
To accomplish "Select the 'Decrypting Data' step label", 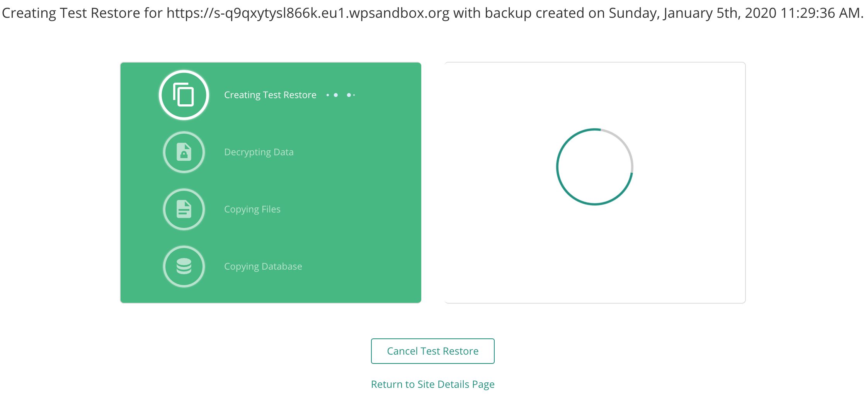I will 259,152.
